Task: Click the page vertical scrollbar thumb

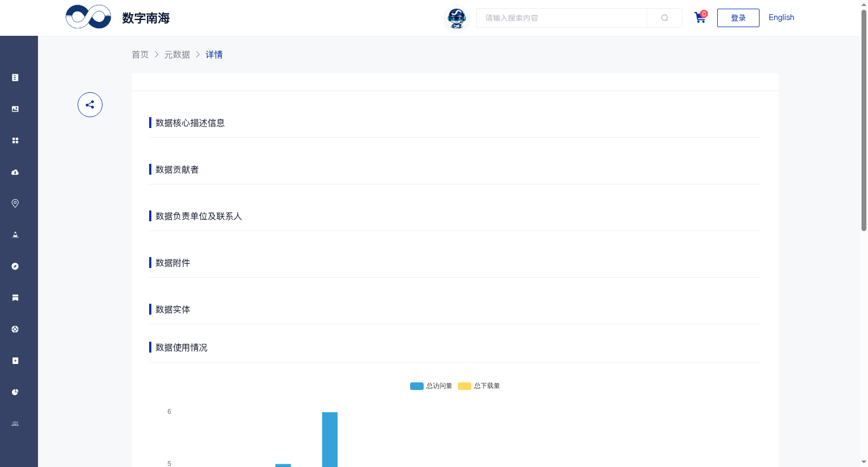Action: coord(864,120)
